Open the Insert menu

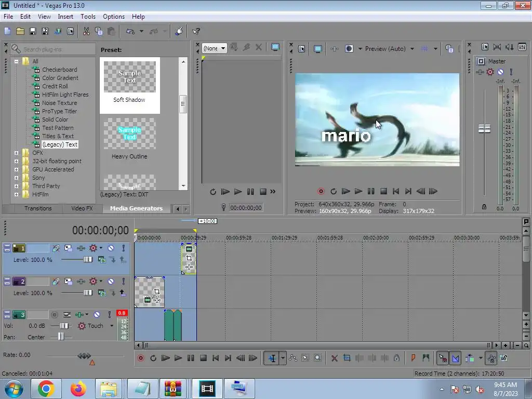(x=65, y=17)
